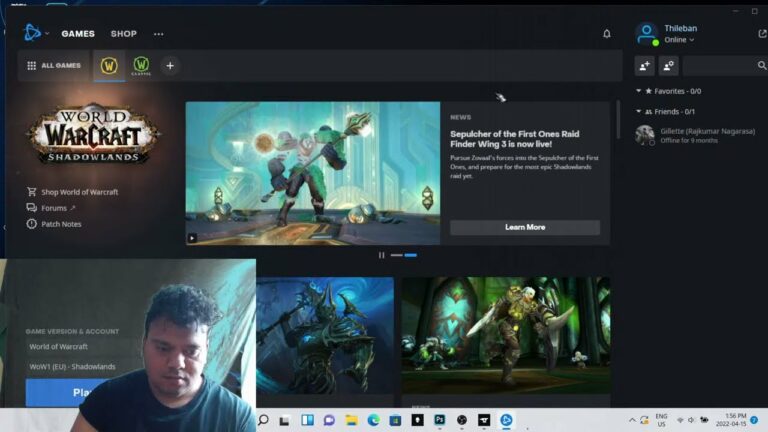768x432 pixels.
Task: Pause the news carousel
Action: coord(382,255)
